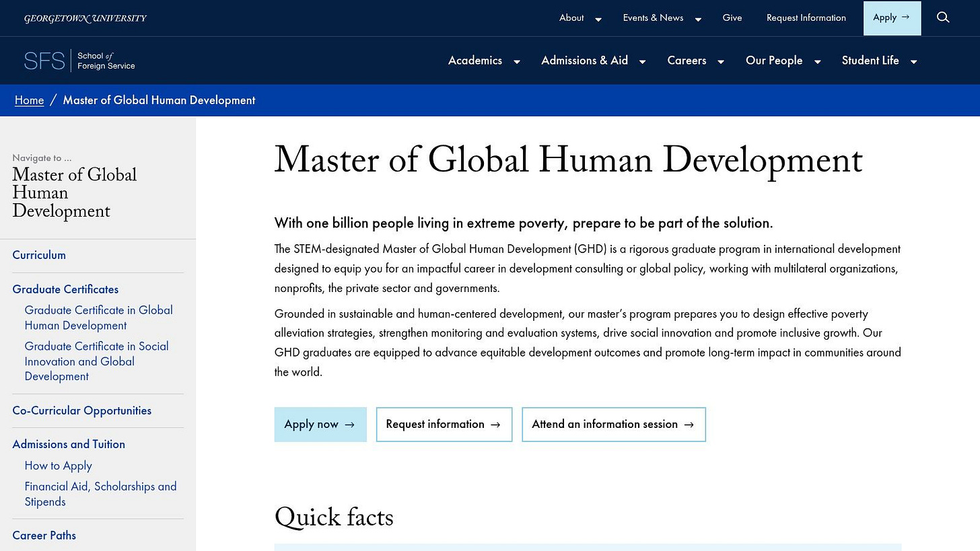Open the Home breadcrumb link

[29, 100]
